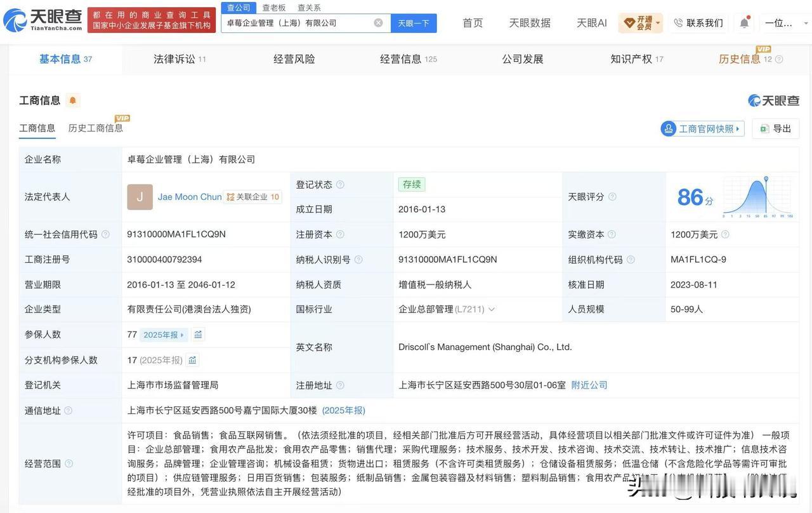Click the registration number 310000400792394
The width and height of the screenshot is (812, 513).
(164, 260)
